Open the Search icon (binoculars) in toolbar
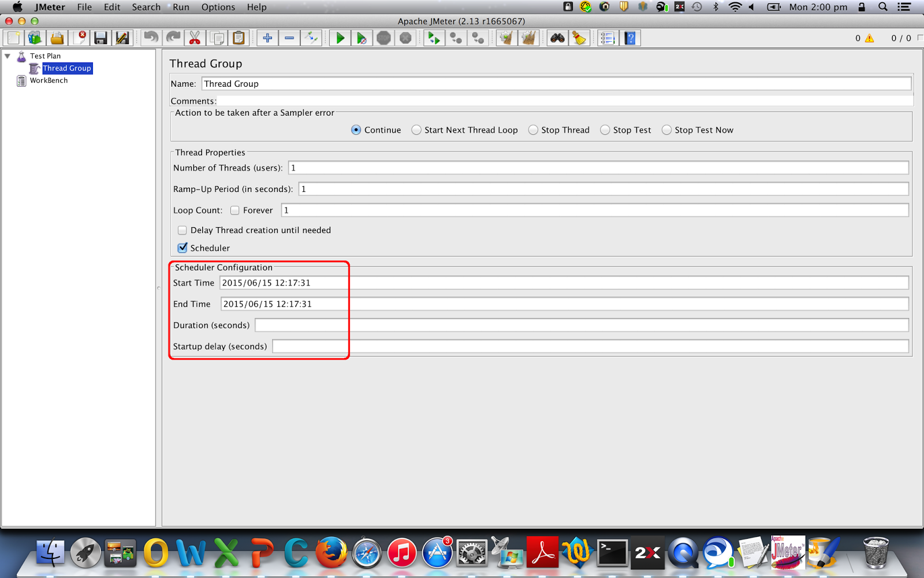Image resolution: width=924 pixels, height=578 pixels. tap(557, 38)
